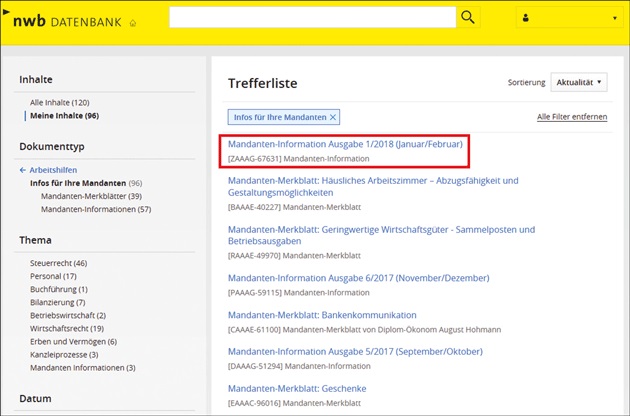Click 'Alle Filter entfernen' link
Screen dimensions: 630x416
571,117
